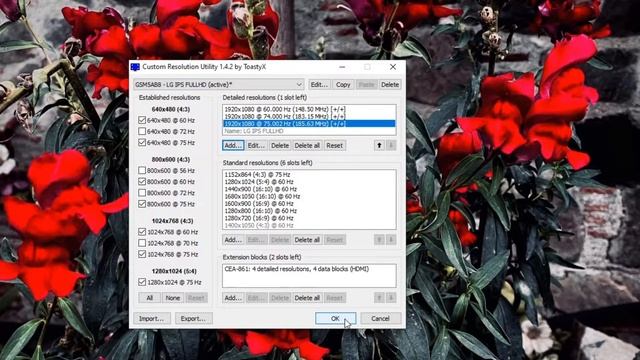This screenshot has height=360, width=640.
Task: Click Add under extension blocks
Action: [x=233, y=298]
